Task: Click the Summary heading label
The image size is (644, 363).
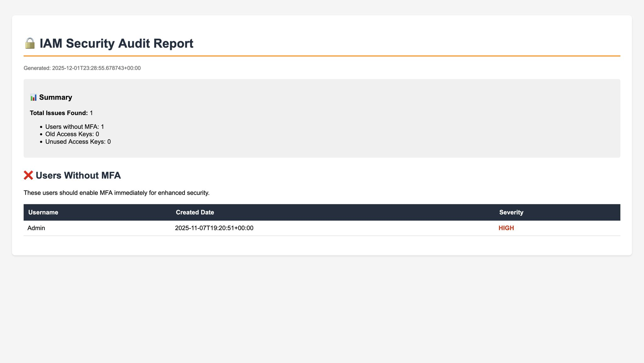Action: pos(56,97)
